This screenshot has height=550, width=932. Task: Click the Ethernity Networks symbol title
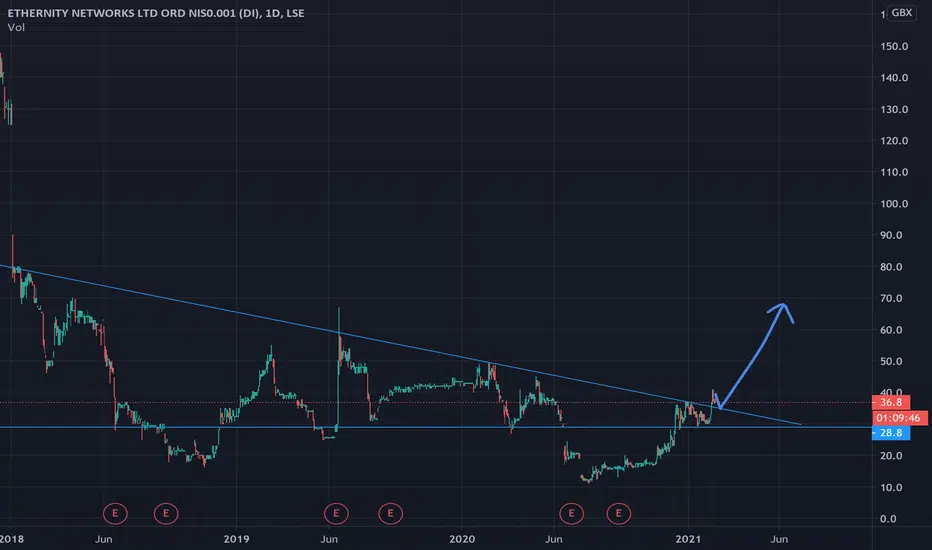(156, 13)
